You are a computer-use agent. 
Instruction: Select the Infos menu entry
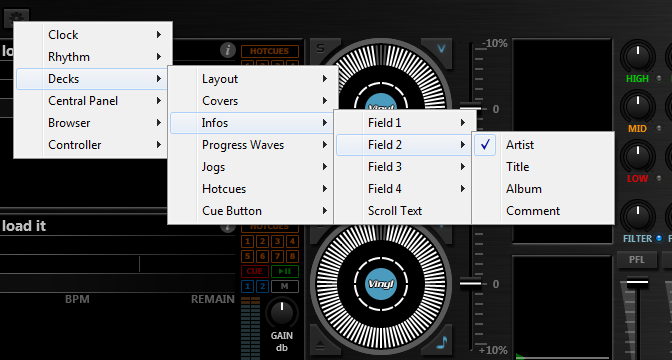252,123
